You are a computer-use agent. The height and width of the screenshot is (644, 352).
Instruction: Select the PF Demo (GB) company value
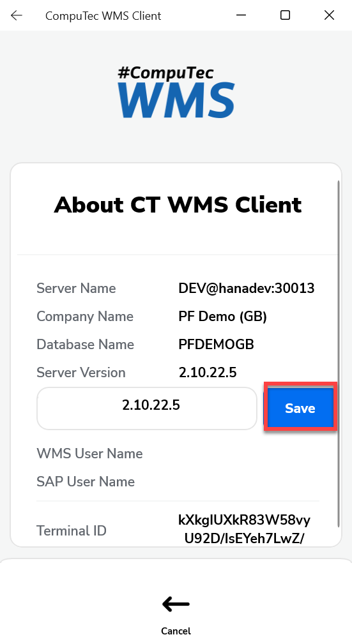(x=222, y=317)
